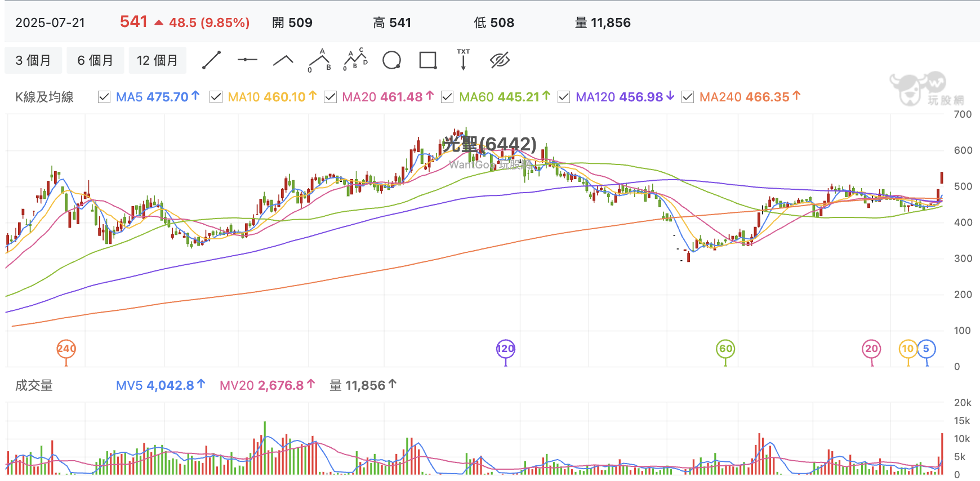Switch to the 6 個月 range
Viewport: 980px width, 481px height.
tap(95, 60)
